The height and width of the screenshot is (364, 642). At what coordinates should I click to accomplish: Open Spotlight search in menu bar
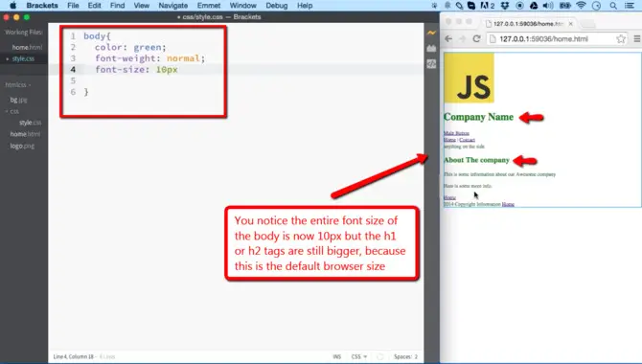click(613, 6)
